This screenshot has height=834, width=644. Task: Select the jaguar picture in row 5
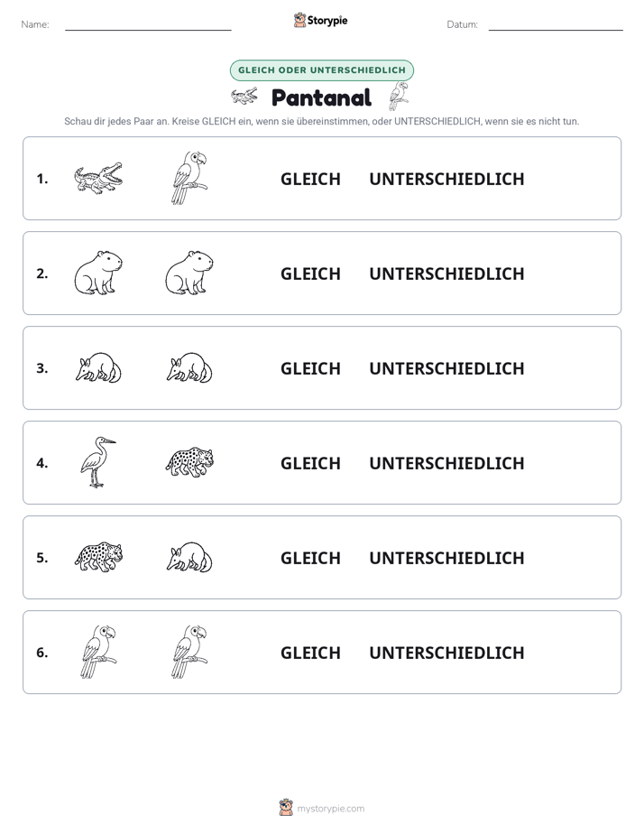click(98, 557)
